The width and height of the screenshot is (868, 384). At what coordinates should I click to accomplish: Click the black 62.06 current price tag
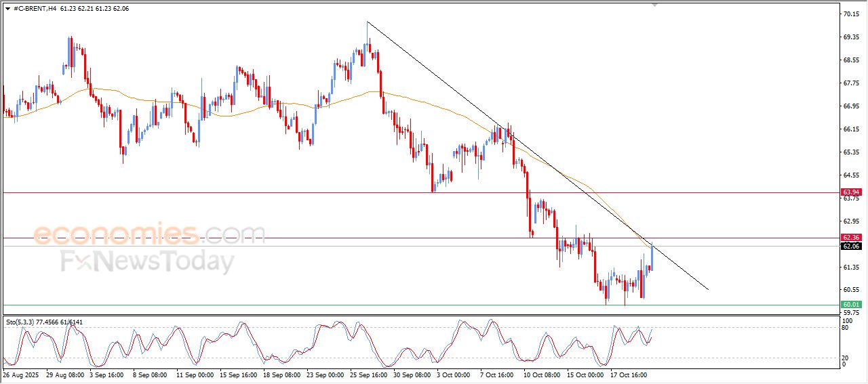(850, 247)
